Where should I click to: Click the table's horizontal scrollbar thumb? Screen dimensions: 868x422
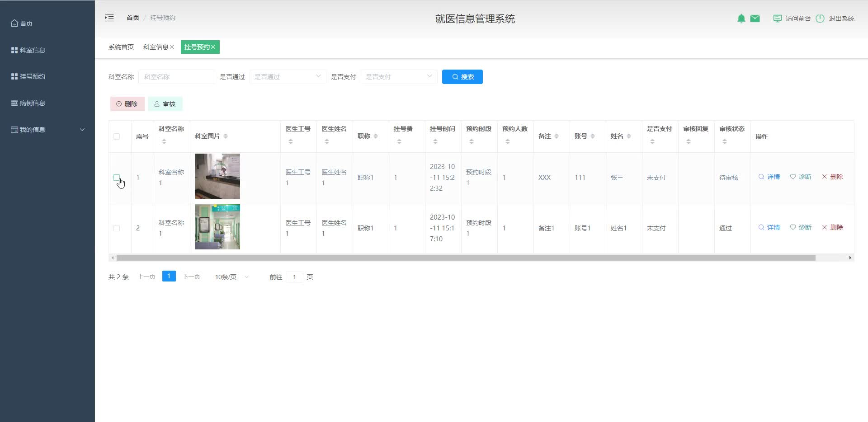[x=466, y=258]
